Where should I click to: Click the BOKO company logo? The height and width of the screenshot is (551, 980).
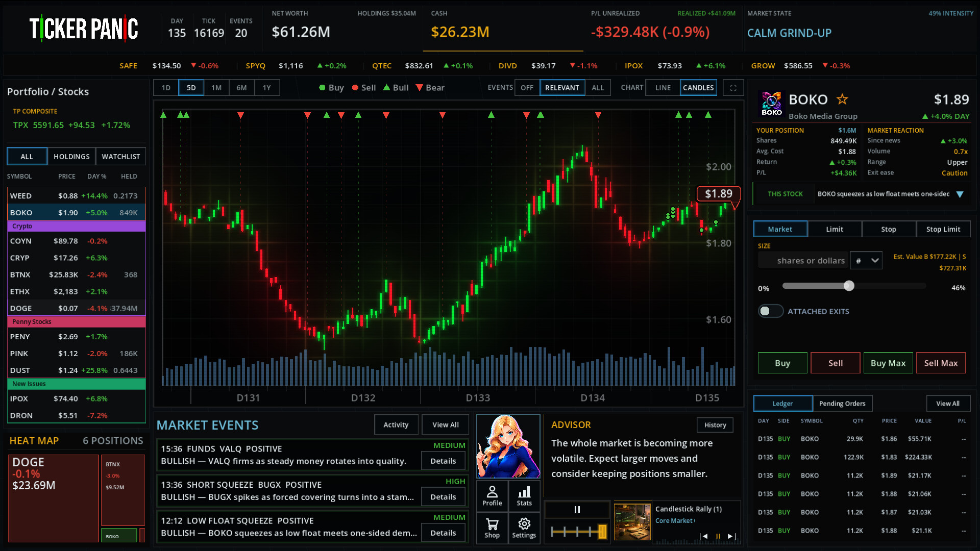point(771,104)
